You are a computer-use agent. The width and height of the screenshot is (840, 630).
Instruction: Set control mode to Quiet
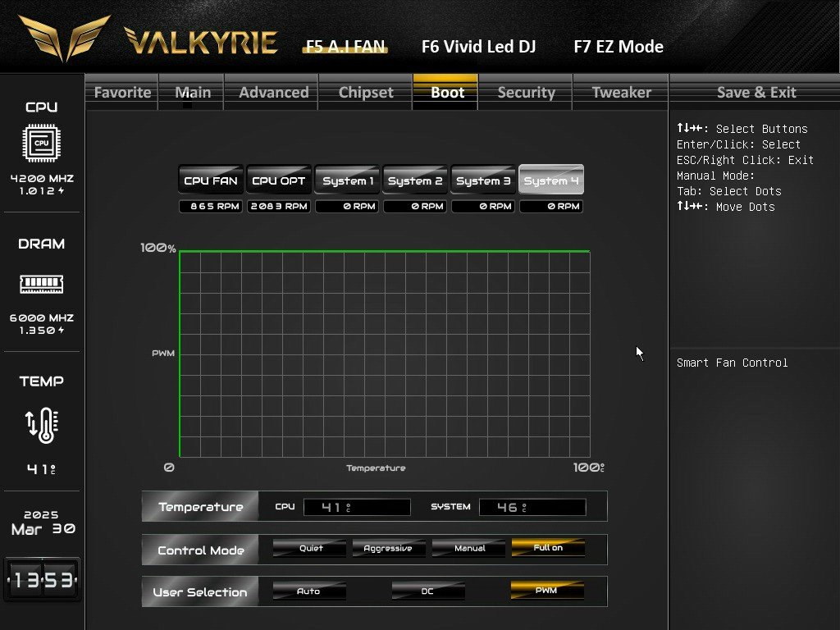tap(309, 549)
